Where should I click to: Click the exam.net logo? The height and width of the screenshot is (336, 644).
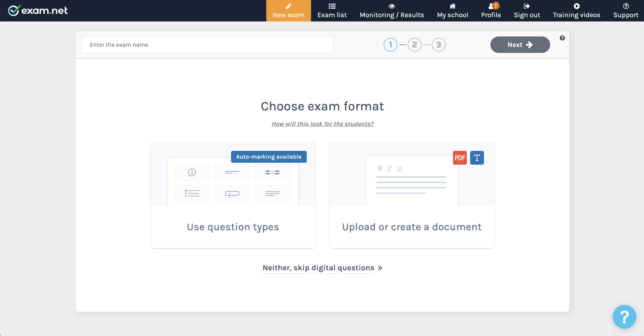pos(37,10)
